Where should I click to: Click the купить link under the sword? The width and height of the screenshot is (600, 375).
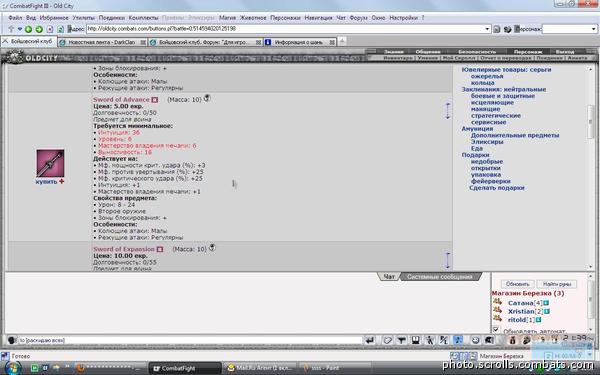click(x=47, y=182)
